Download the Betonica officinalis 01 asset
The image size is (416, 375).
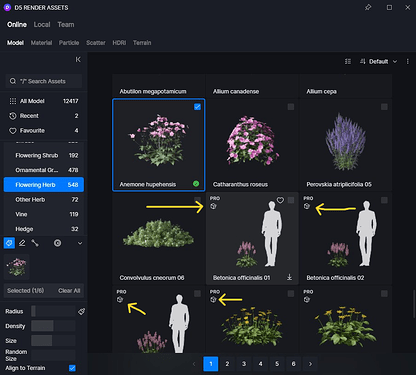289,277
